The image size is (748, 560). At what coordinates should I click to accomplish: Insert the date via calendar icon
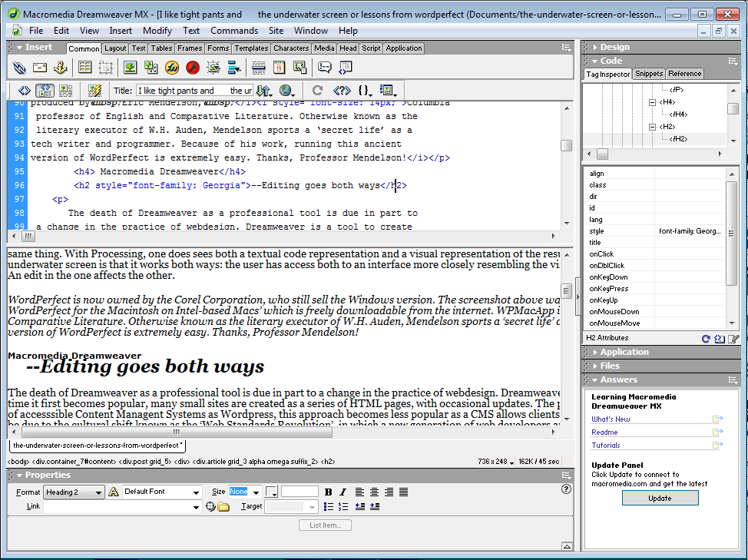279,68
